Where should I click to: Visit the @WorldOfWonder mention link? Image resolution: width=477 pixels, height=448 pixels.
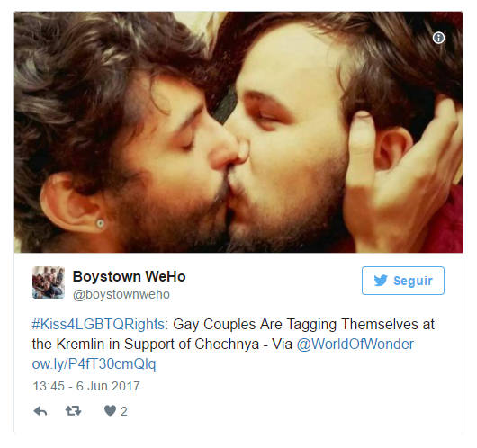pos(355,345)
